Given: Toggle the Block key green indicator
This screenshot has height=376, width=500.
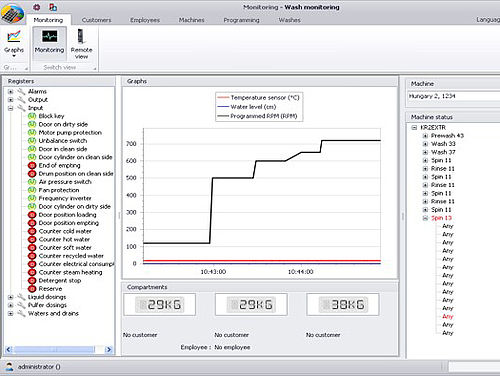Looking at the screenshot, I should (x=32, y=116).
